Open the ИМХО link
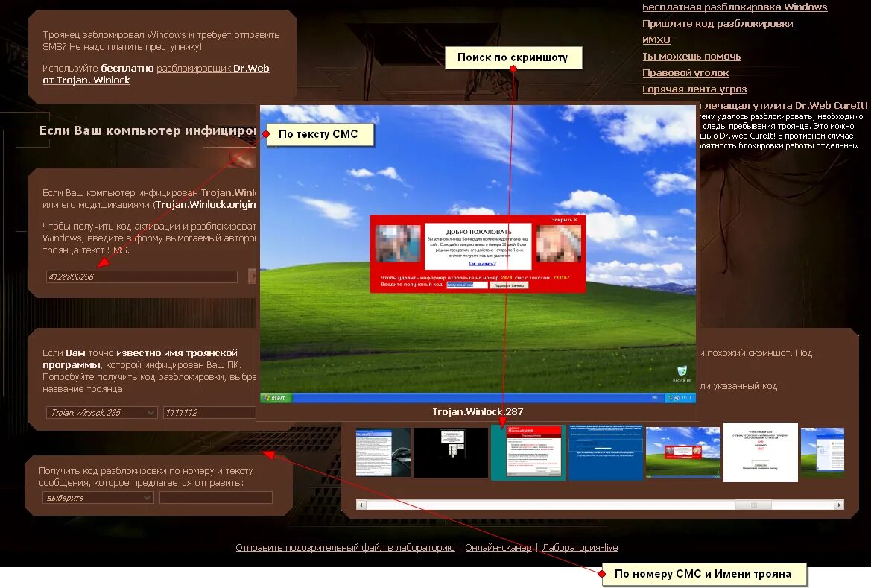This screenshot has height=588, width=871. coord(656,40)
